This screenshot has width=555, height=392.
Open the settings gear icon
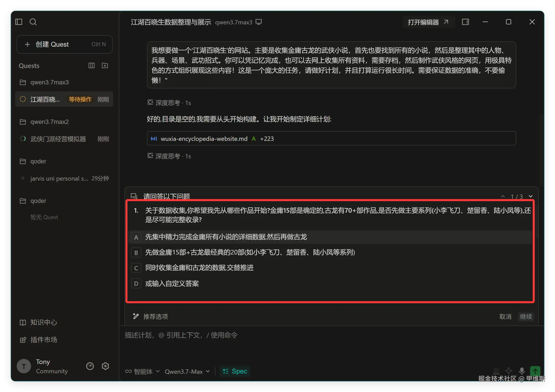[105, 366]
